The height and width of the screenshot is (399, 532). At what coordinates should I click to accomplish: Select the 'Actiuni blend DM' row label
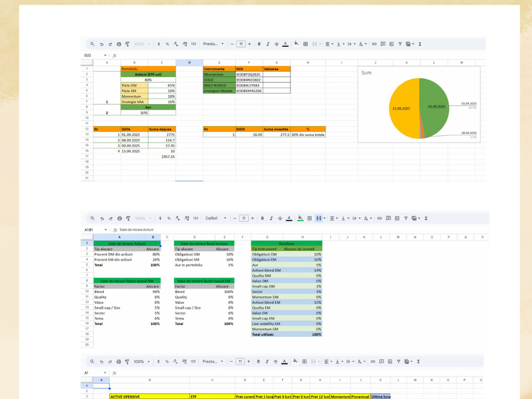click(x=267, y=270)
